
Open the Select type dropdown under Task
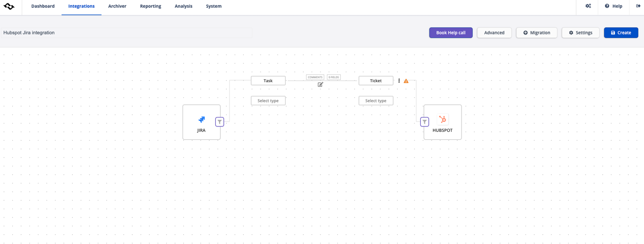coord(268,101)
